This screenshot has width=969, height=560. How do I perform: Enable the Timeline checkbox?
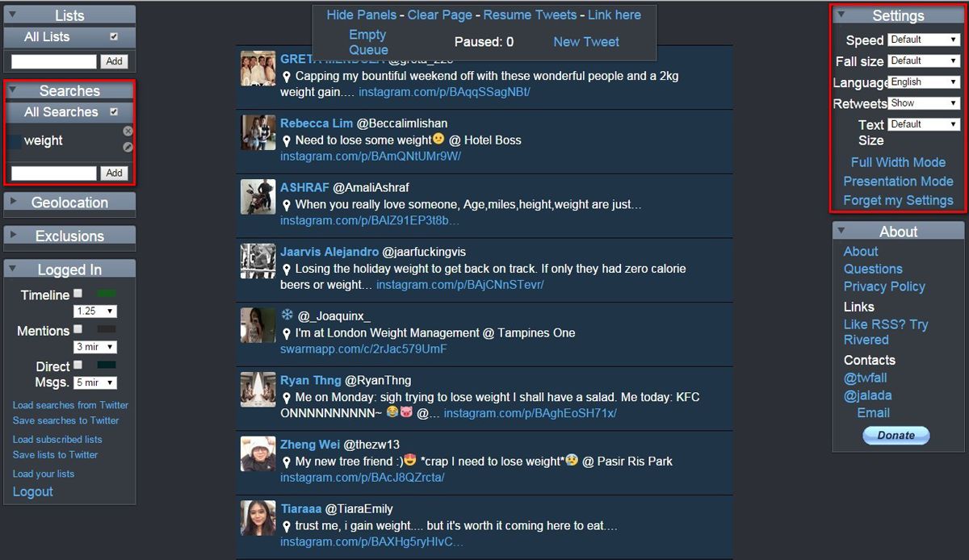click(x=78, y=294)
